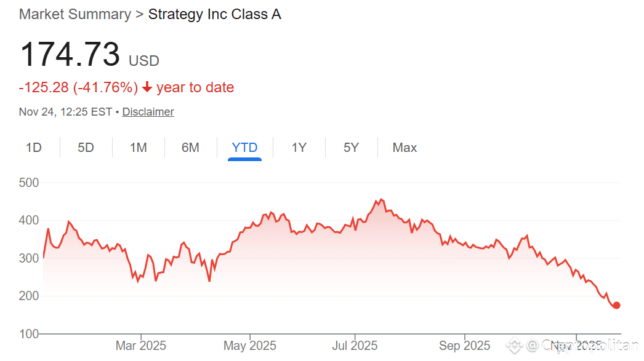This screenshot has height=361, width=644.
Task: Click the Nov 2025 axis label
Action: tap(576, 346)
